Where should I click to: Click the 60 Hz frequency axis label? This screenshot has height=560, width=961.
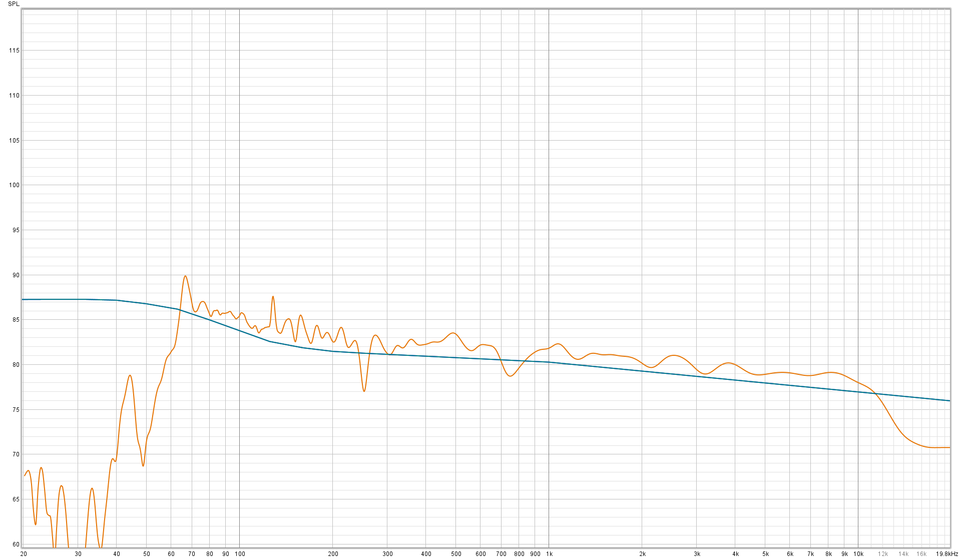click(x=171, y=554)
